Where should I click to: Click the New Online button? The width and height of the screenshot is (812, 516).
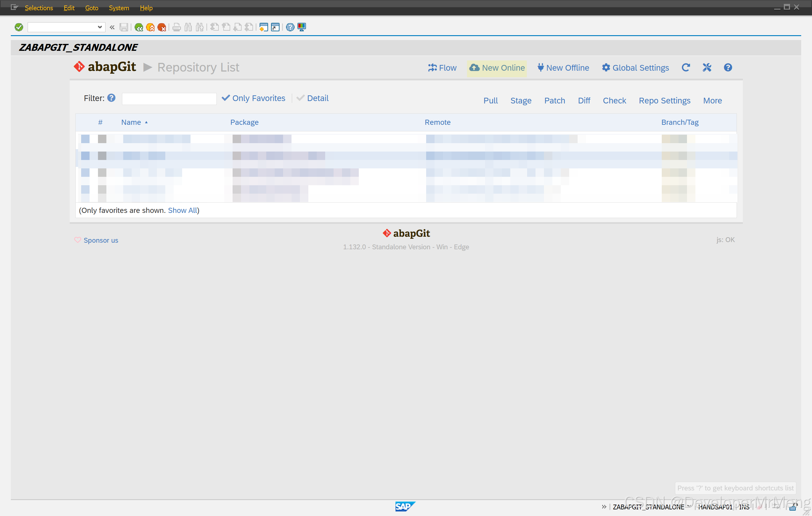tap(497, 68)
